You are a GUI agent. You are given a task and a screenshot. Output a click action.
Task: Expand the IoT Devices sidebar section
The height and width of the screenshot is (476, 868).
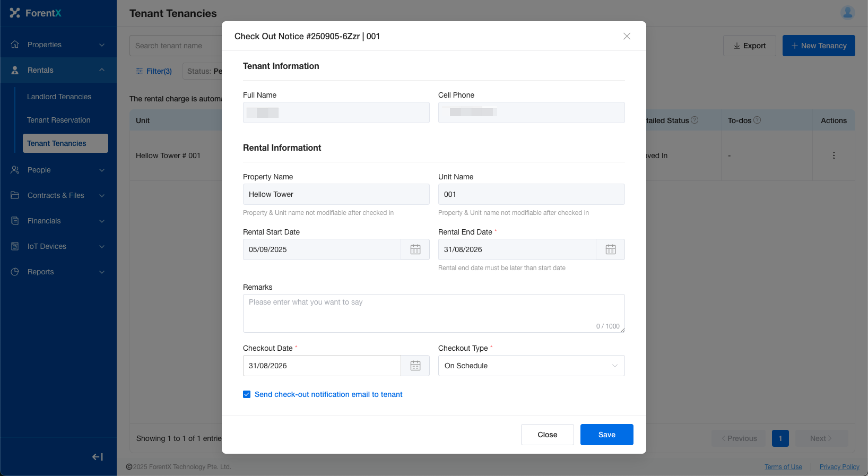tap(58, 246)
